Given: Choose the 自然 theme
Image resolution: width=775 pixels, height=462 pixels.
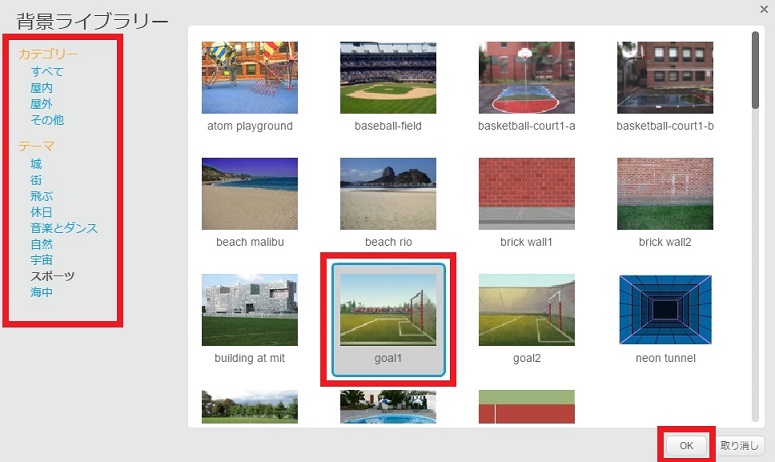Looking at the screenshot, I should tap(42, 244).
